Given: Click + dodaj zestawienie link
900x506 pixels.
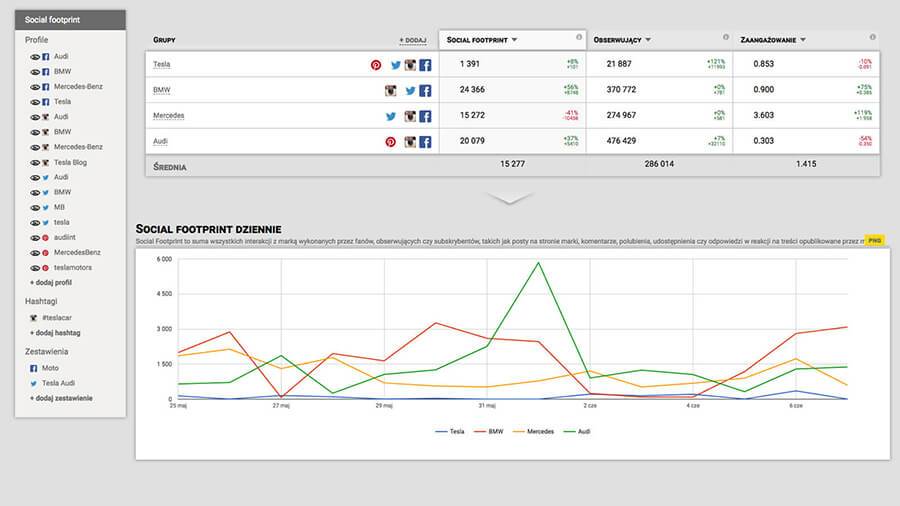Looking at the screenshot, I should 61,398.
